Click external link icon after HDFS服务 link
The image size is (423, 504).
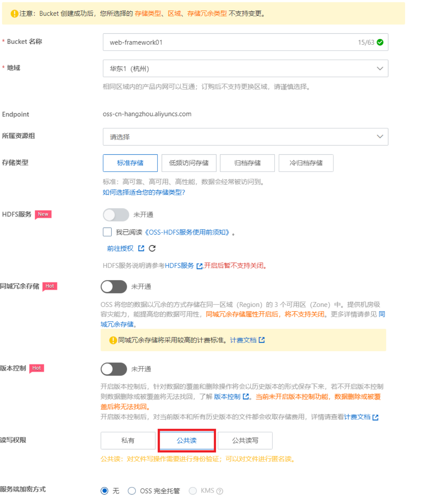(x=199, y=266)
